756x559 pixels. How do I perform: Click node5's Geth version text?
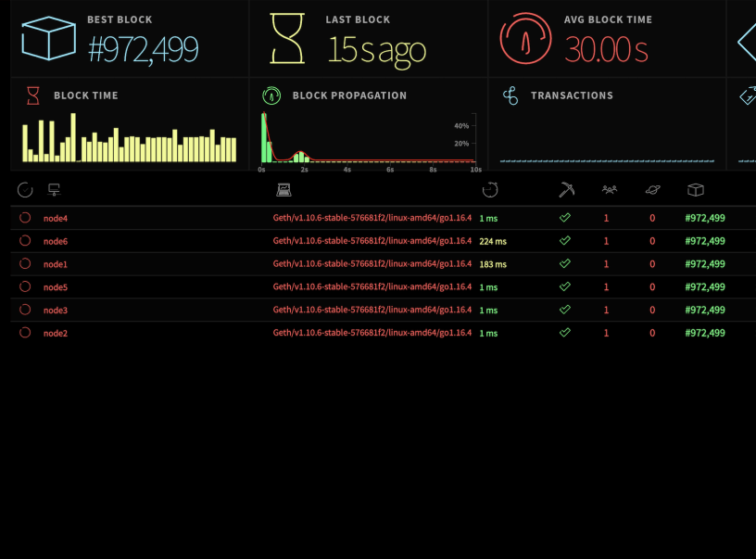(372, 287)
